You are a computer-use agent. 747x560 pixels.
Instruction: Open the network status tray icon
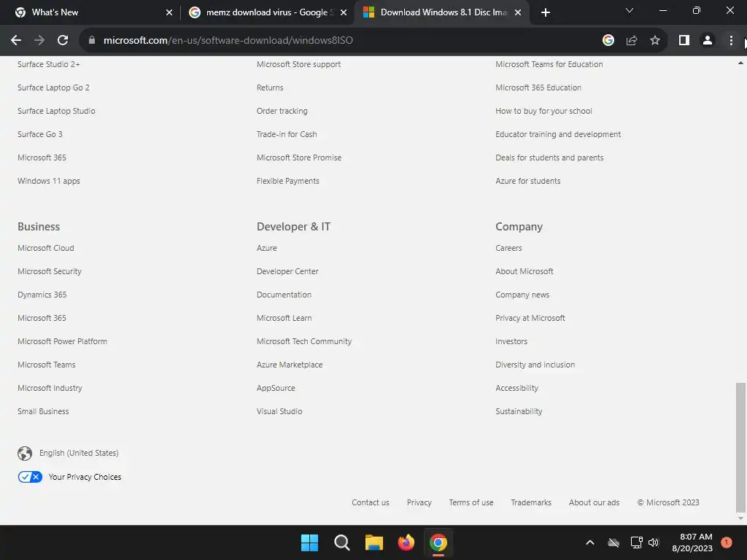click(x=636, y=542)
